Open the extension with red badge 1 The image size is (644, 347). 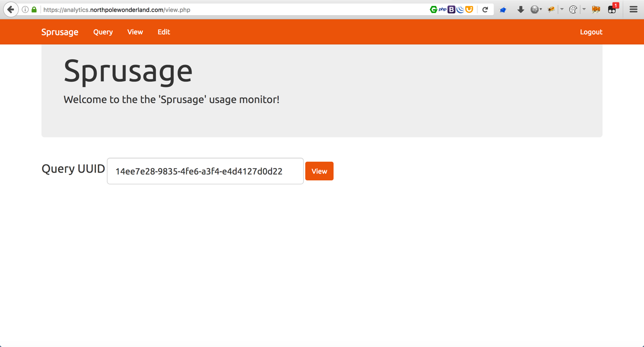pos(612,9)
